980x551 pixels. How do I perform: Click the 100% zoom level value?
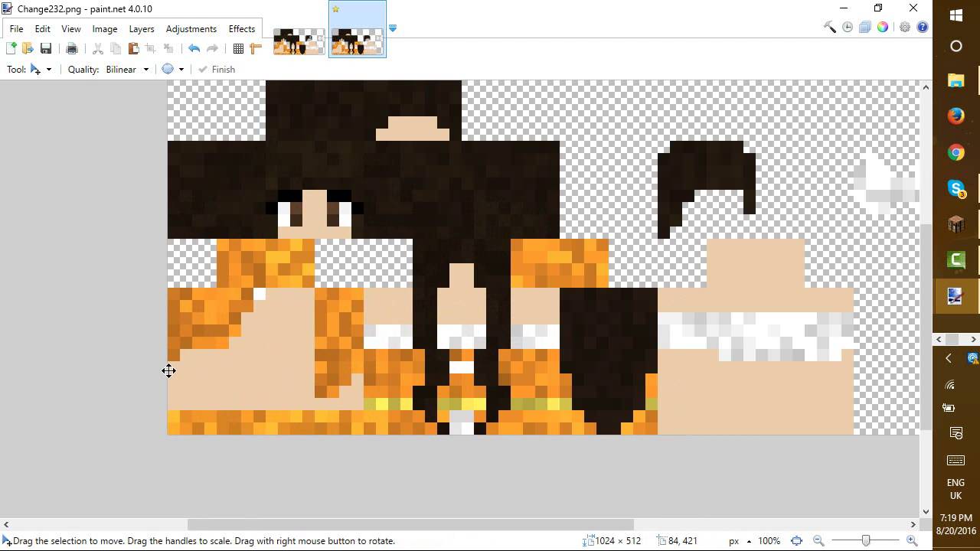click(770, 540)
